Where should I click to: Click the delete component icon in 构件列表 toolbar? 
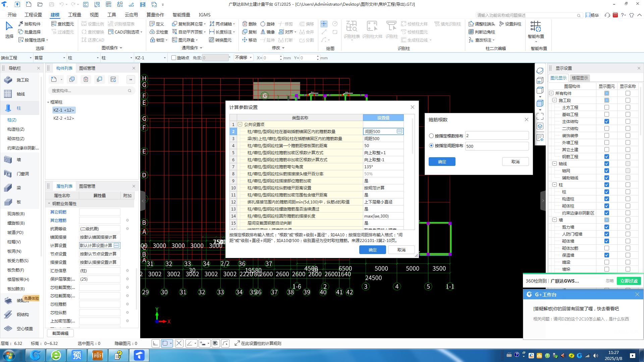pyautogui.click(x=86, y=79)
